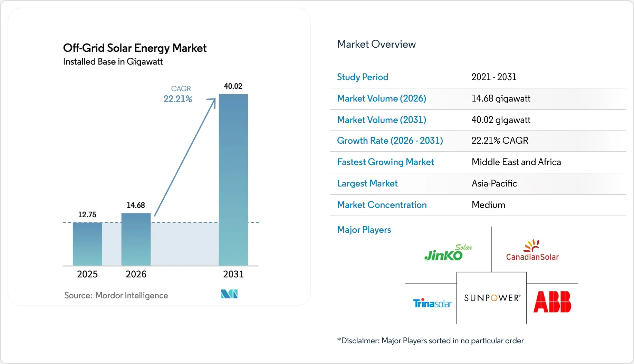Click the Market Volume (2031) label
The width and height of the screenshot is (634, 364).
[x=382, y=120]
